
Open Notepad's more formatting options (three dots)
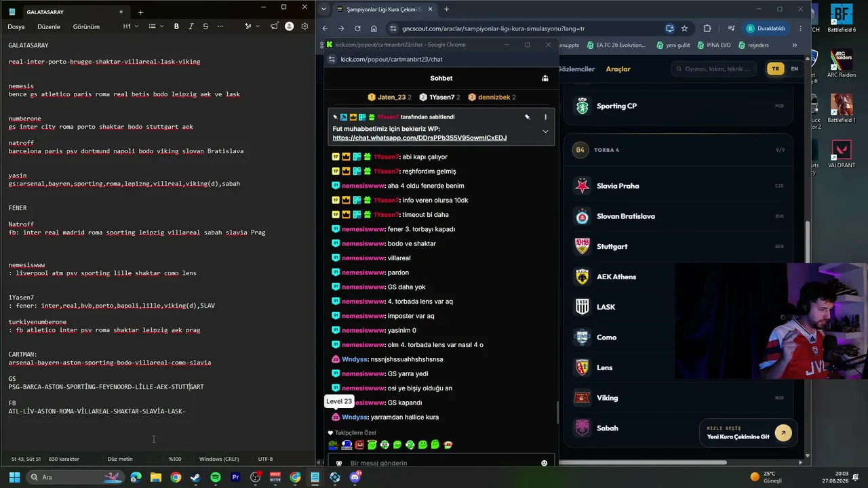220,26
